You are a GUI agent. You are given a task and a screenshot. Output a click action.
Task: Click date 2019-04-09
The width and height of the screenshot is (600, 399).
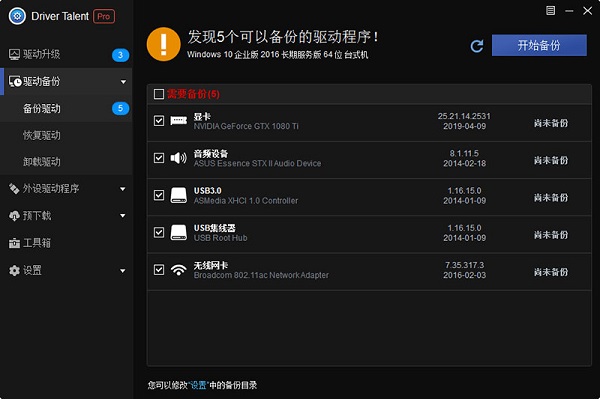(465, 126)
